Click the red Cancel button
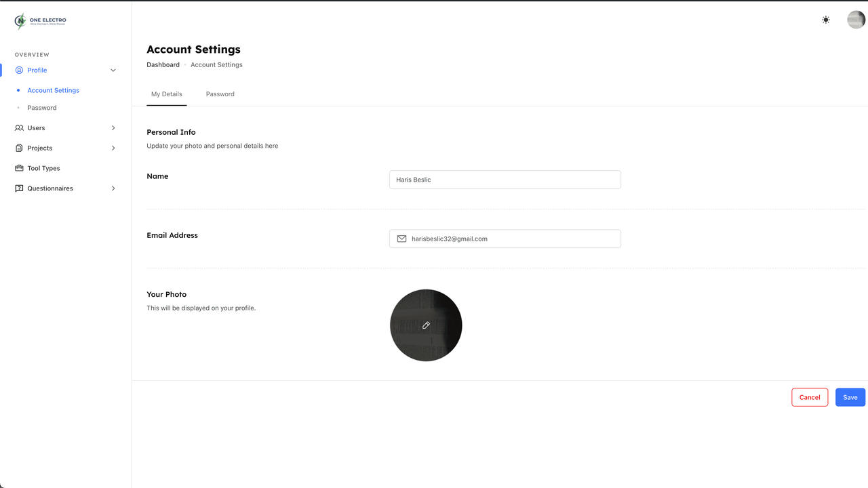This screenshot has height=488, width=868. [x=810, y=397]
